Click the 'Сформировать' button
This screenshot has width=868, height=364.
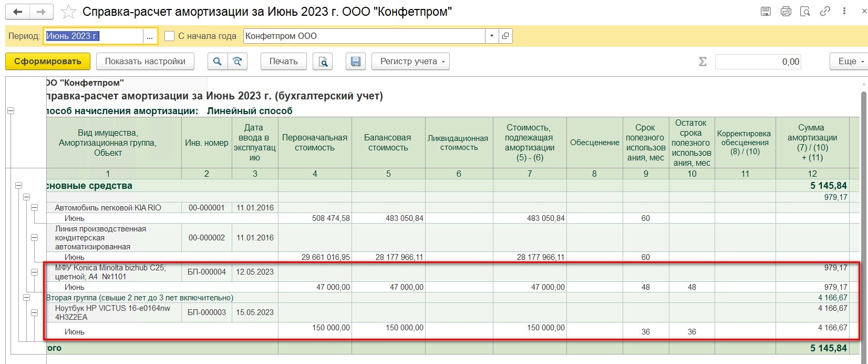click(48, 62)
